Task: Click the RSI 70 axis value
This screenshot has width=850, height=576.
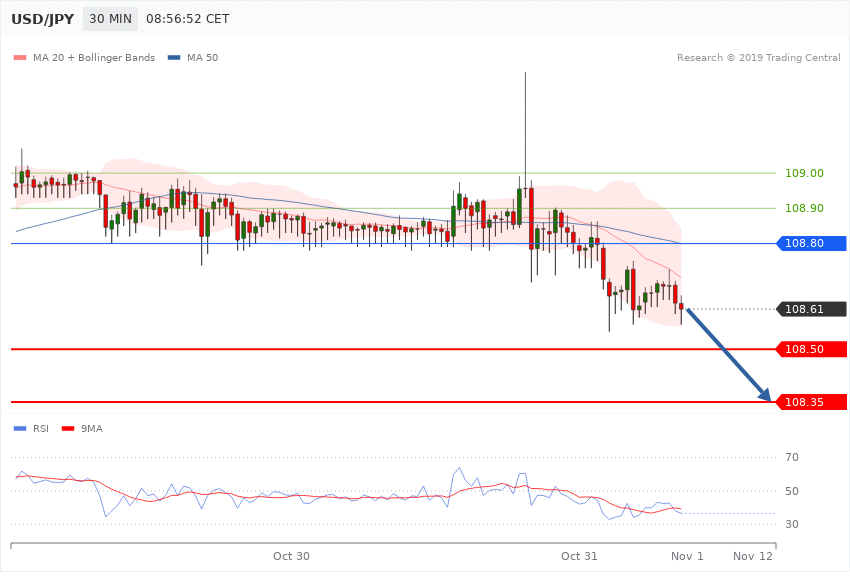Action: (x=792, y=457)
